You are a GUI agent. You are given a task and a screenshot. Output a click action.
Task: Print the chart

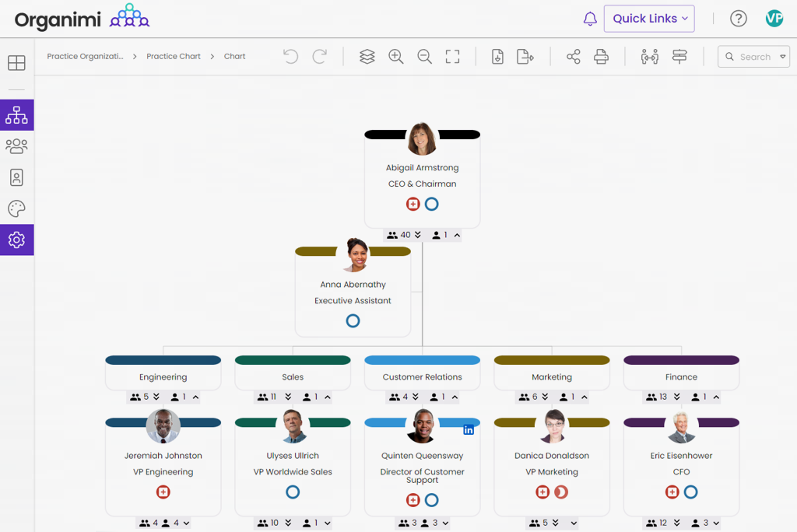(x=602, y=57)
